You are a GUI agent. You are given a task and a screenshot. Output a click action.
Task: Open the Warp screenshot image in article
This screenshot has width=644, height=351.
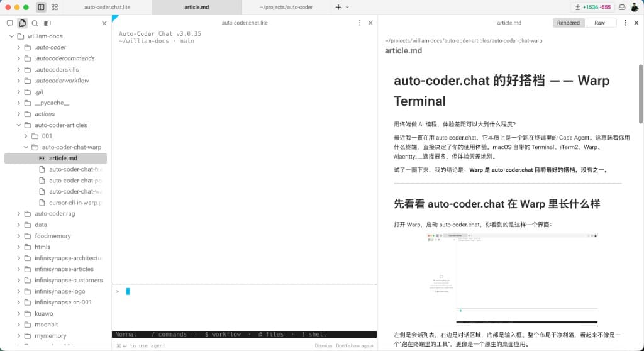coord(512,281)
